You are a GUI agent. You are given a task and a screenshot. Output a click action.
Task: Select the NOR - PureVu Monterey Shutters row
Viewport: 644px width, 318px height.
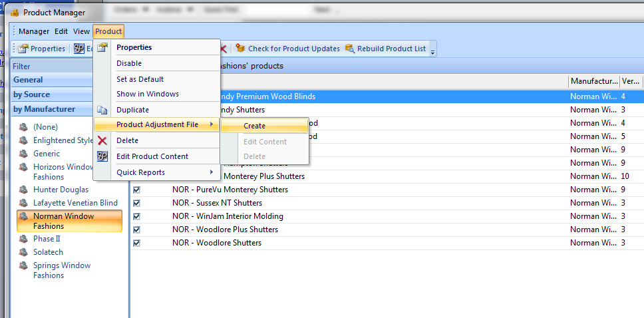(x=386, y=190)
